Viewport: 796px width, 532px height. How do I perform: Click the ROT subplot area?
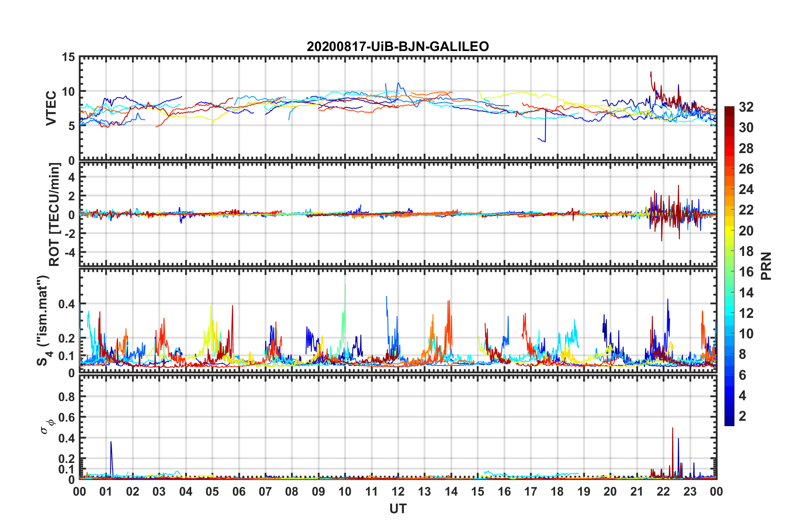(x=398, y=214)
